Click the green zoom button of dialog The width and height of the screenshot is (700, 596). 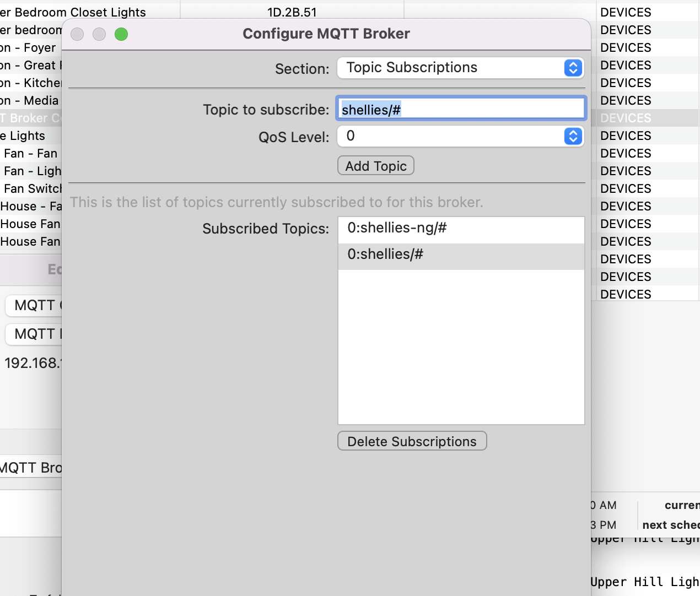click(x=121, y=34)
